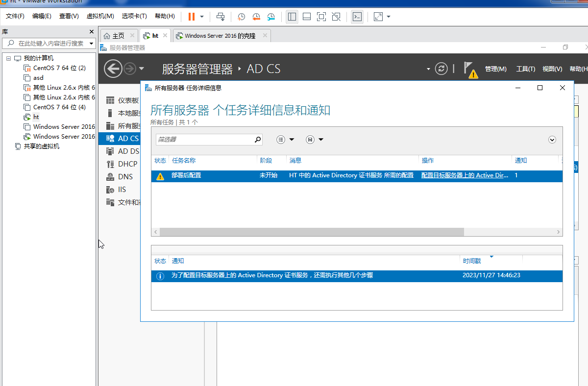Open the 工具(T) menu

[525, 69]
